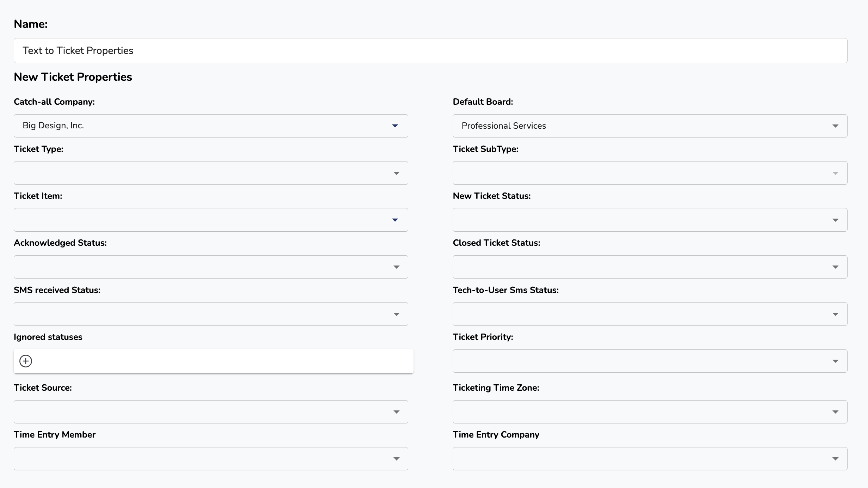
Task: Click the plus icon under Ignored statuses
Action: [26, 361]
